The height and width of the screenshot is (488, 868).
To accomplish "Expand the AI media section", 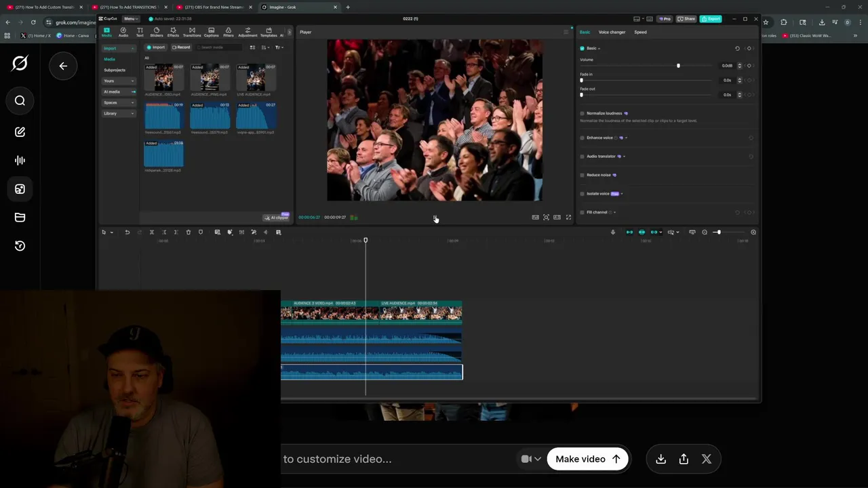I will pyautogui.click(x=119, y=92).
